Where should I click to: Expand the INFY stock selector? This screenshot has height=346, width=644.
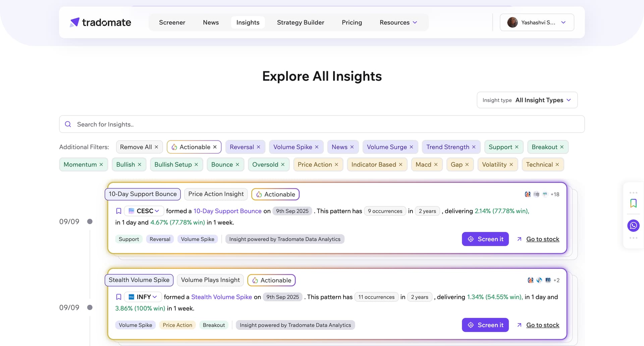click(x=143, y=297)
